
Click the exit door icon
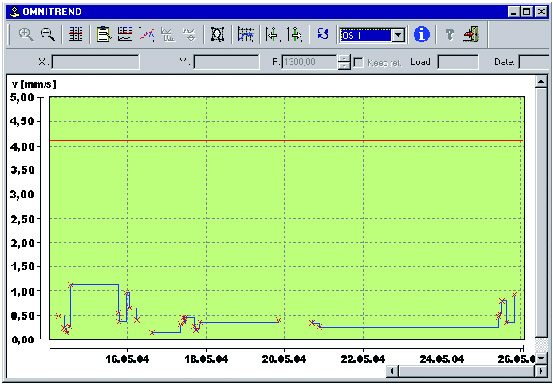click(x=471, y=35)
